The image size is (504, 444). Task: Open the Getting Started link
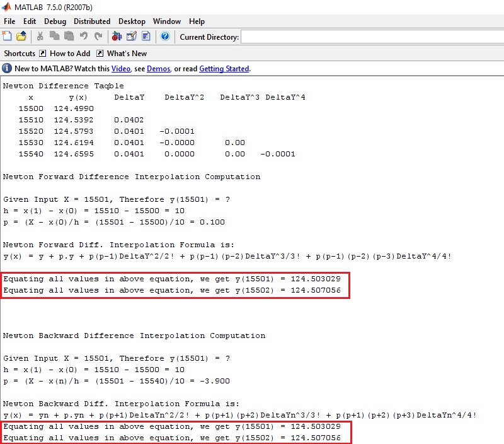click(224, 69)
